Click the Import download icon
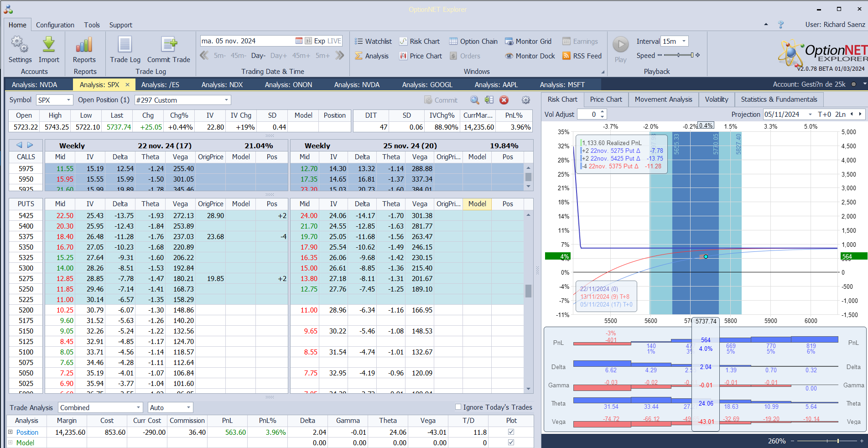868x448 pixels. [49, 45]
